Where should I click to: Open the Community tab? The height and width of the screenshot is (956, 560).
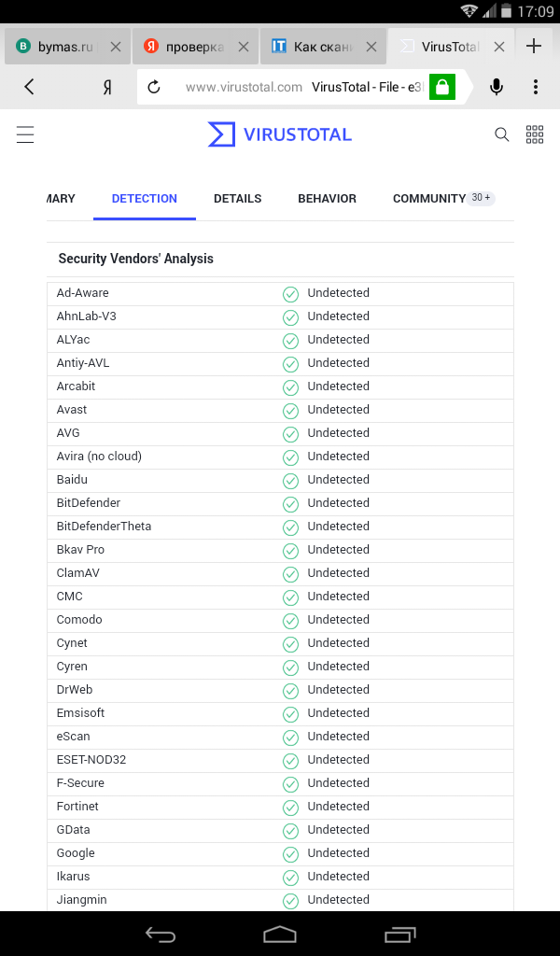click(429, 199)
